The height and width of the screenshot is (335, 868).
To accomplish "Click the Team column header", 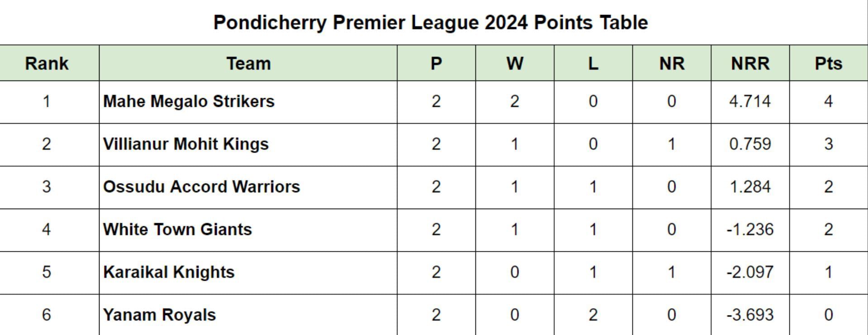I will [x=248, y=63].
